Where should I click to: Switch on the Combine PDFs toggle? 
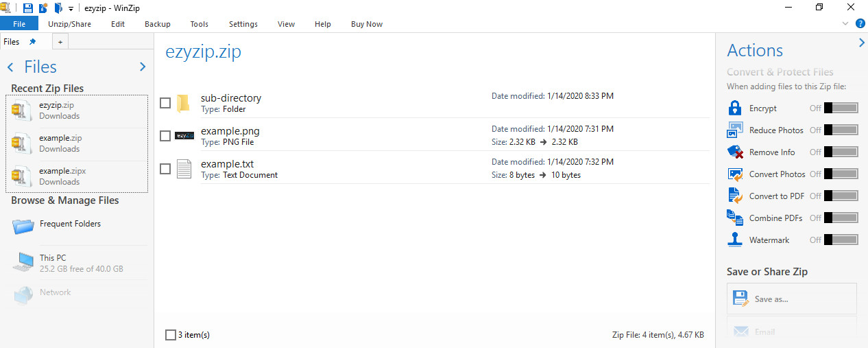pos(841,218)
